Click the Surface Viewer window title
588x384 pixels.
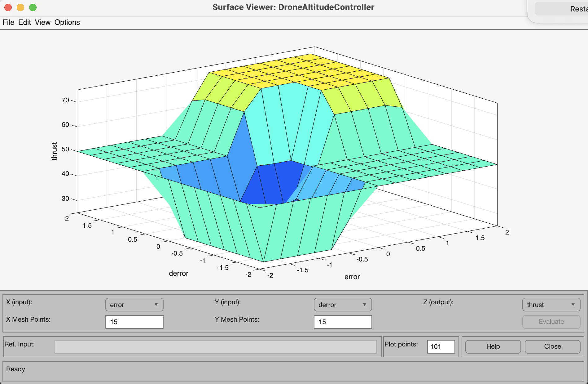(x=293, y=7)
